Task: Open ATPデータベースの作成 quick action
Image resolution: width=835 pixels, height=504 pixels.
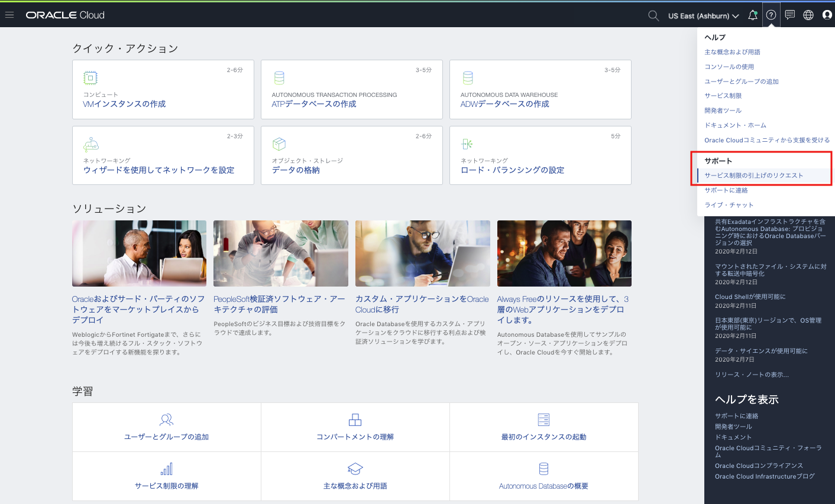Action: pyautogui.click(x=314, y=104)
